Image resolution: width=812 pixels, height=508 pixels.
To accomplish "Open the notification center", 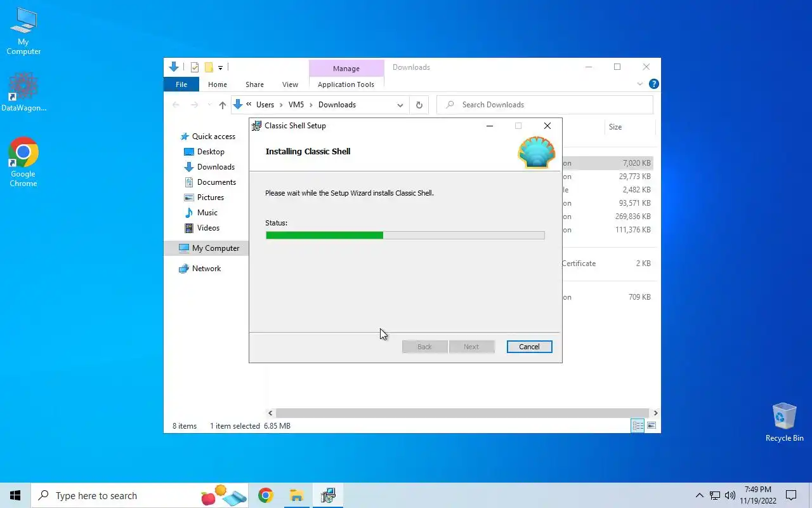I will (791, 495).
